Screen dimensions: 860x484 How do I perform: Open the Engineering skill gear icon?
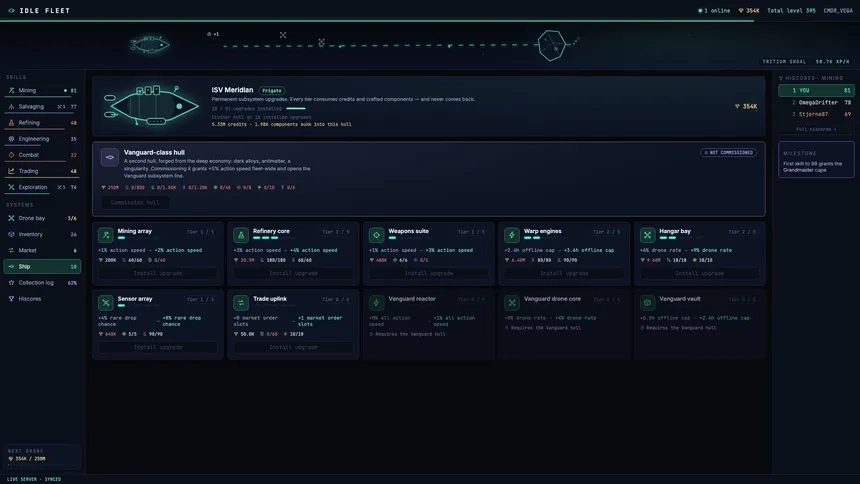coord(12,139)
